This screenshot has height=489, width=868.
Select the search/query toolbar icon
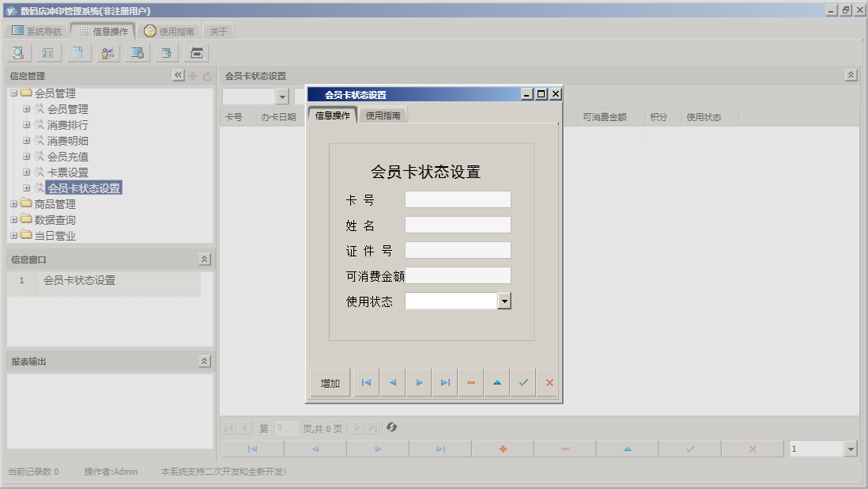point(17,52)
